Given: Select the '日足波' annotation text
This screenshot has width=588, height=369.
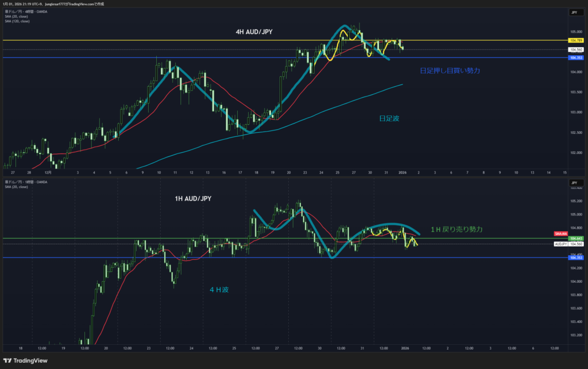Looking at the screenshot, I should tap(389, 118).
